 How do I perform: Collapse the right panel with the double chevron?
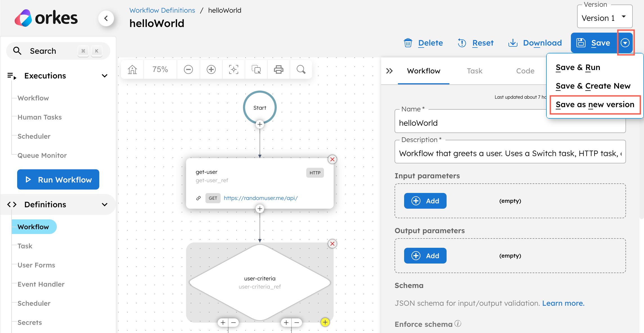(389, 71)
